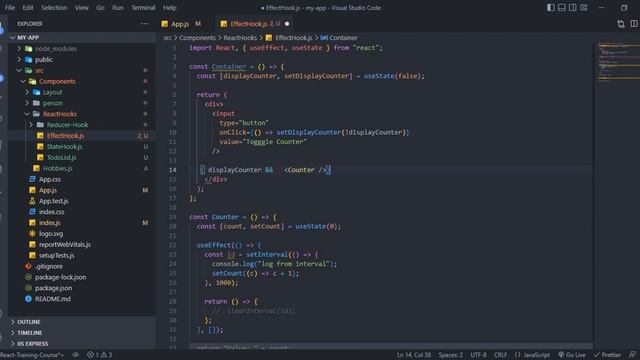Collapse the Components folder
The image size is (640, 360).
82,81
